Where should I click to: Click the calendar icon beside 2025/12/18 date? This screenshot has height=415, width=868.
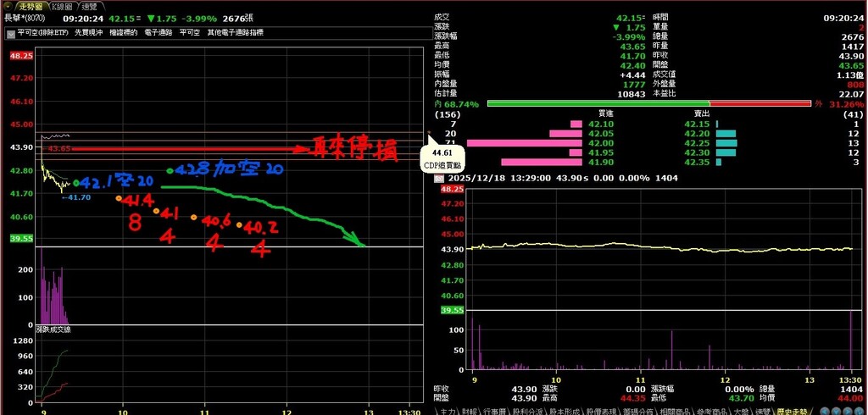[438, 179]
